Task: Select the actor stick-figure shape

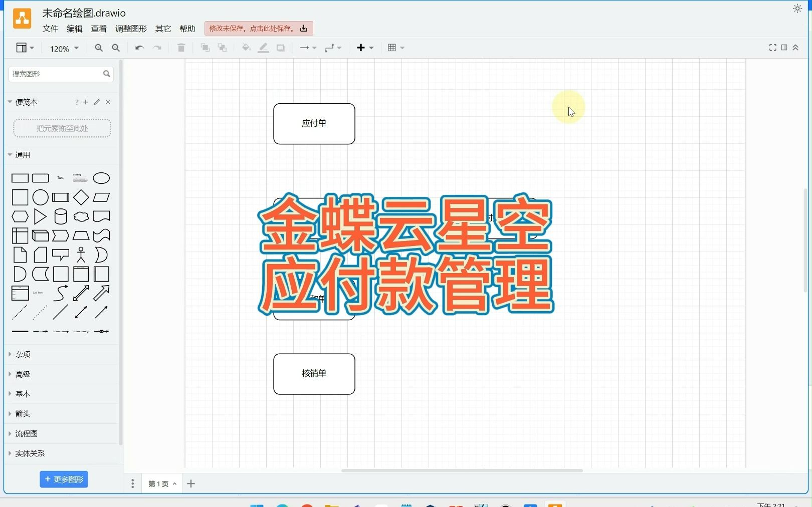Action: pyautogui.click(x=81, y=255)
